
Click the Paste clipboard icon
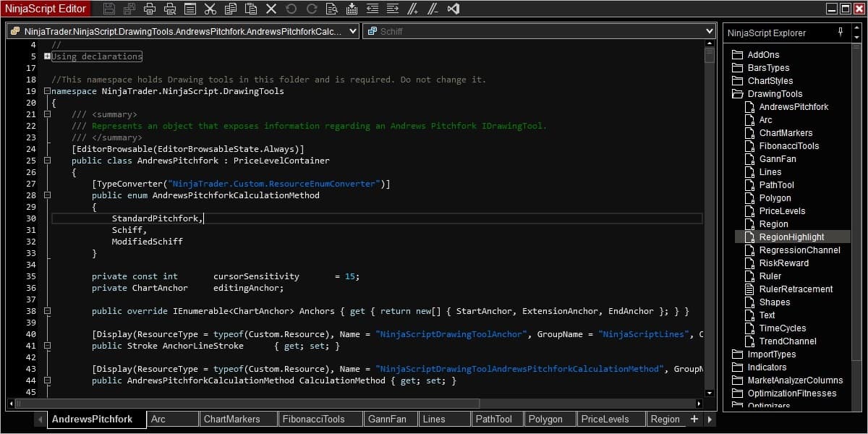[x=251, y=9]
